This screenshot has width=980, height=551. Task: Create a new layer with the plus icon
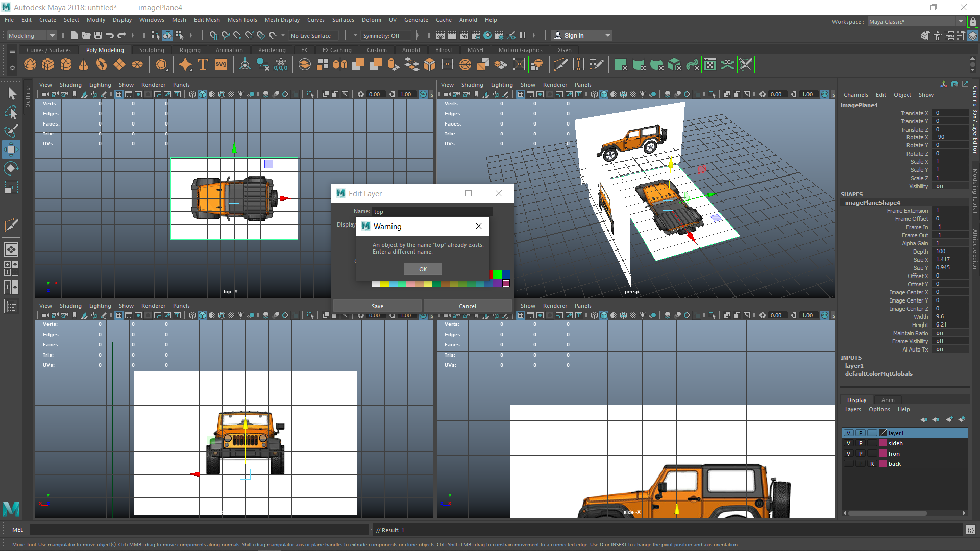[x=949, y=419]
